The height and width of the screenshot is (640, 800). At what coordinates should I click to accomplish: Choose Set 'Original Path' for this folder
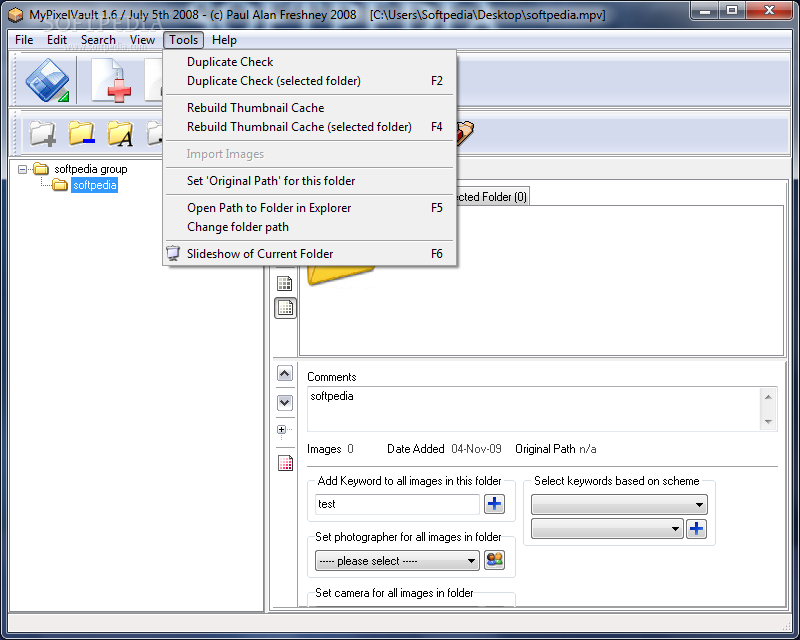coord(310,181)
